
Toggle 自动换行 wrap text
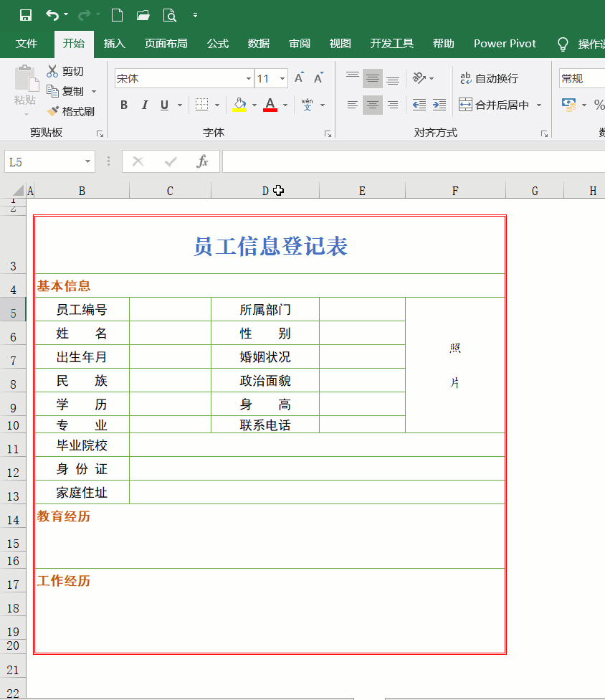489,79
